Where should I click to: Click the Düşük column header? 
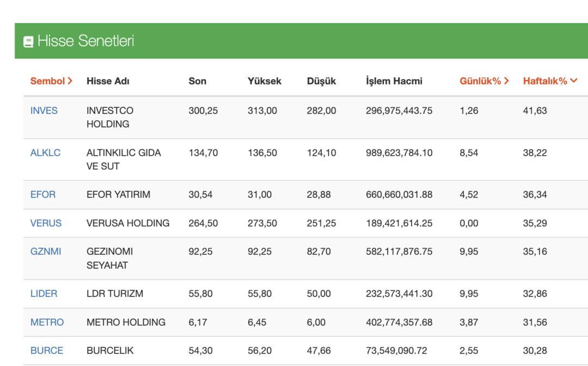click(x=321, y=81)
